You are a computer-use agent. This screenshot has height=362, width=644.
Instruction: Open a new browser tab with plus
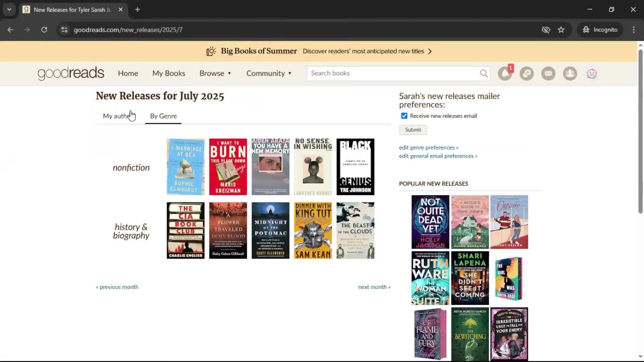(x=138, y=10)
